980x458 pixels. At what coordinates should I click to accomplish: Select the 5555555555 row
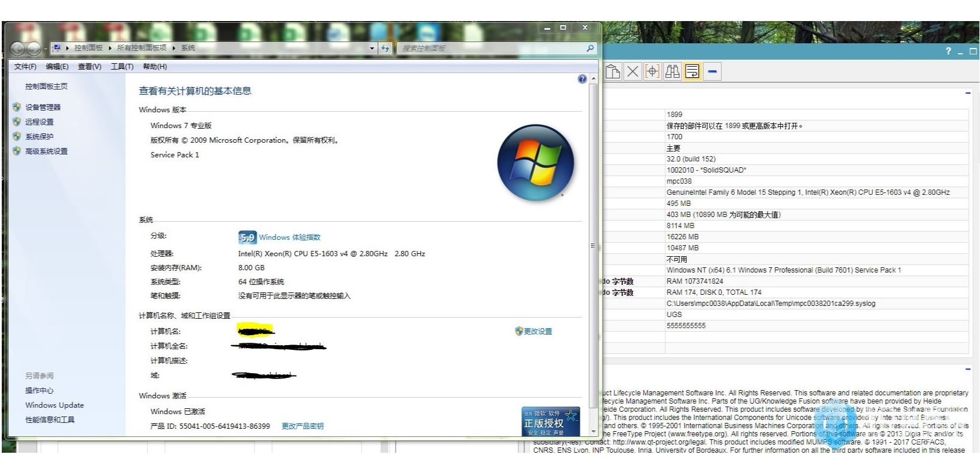click(x=817, y=326)
